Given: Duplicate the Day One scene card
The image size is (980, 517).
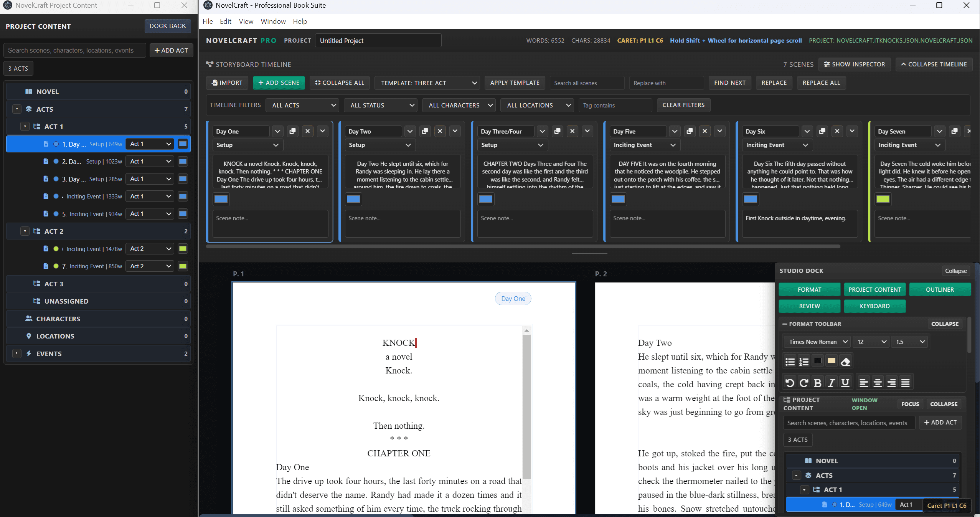Looking at the screenshot, I should click(293, 131).
